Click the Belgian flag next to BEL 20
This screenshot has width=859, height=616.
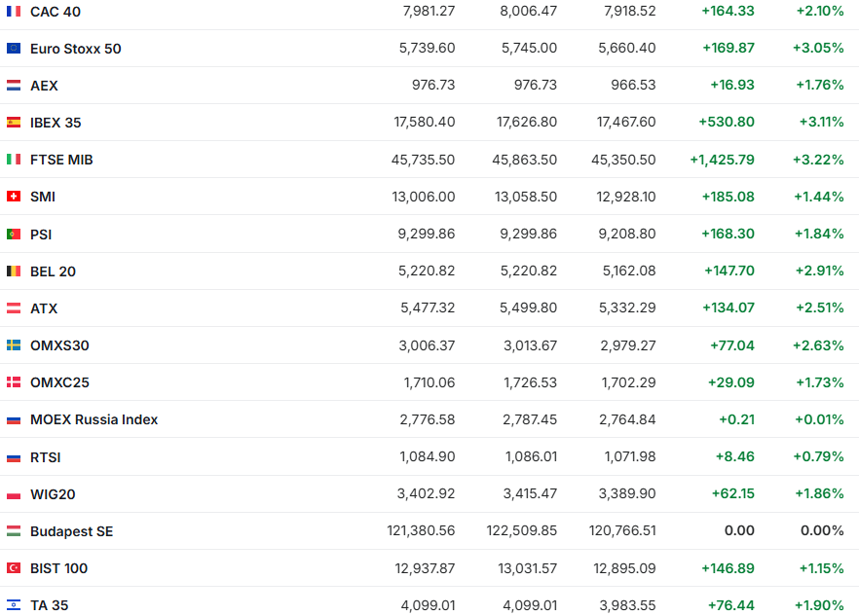pyautogui.click(x=14, y=272)
